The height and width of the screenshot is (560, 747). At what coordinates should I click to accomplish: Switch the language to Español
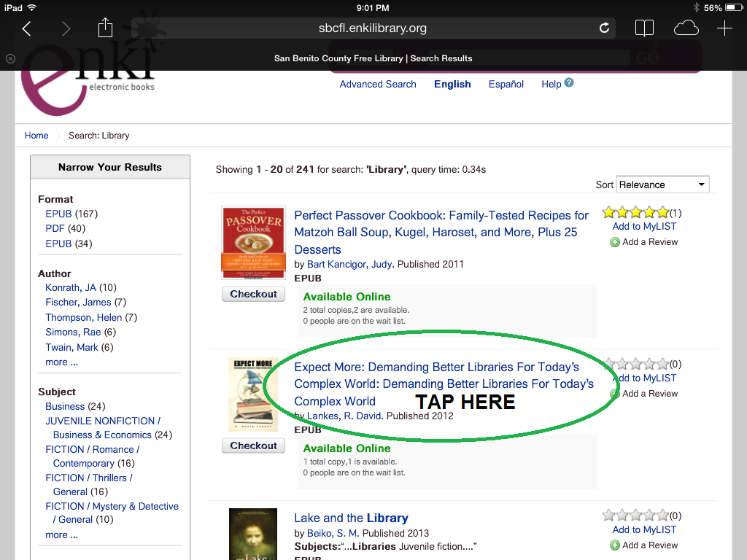[x=506, y=85]
